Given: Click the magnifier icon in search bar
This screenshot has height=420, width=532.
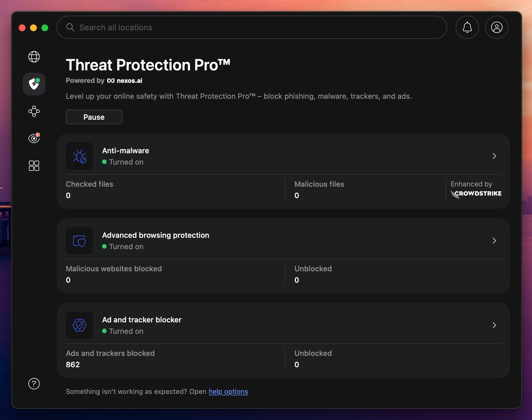Looking at the screenshot, I should 70,27.
